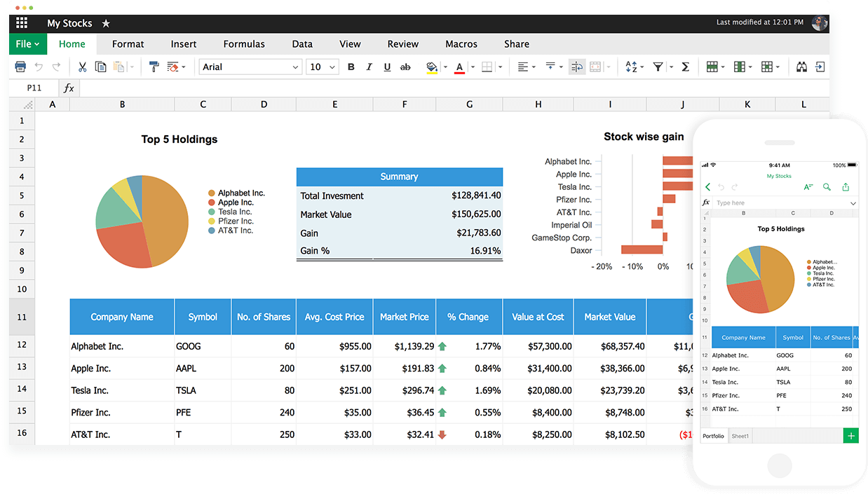Image resolution: width=868 pixels, height=494 pixels.
Task: Print the spreadsheet
Action: tap(20, 67)
